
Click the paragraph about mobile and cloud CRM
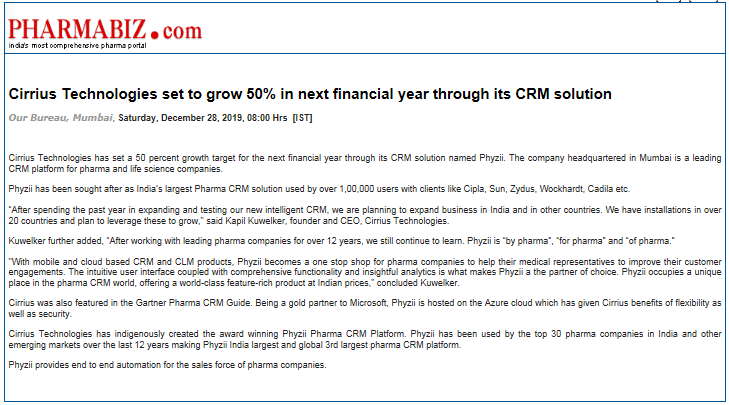[365, 272]
